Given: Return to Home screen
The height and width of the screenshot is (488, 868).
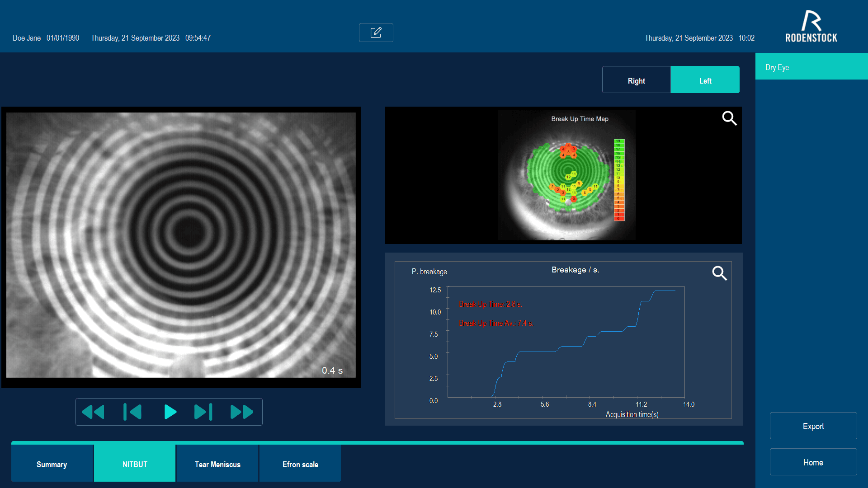Looking at the screenshot, I should click(x=813, y=462).
